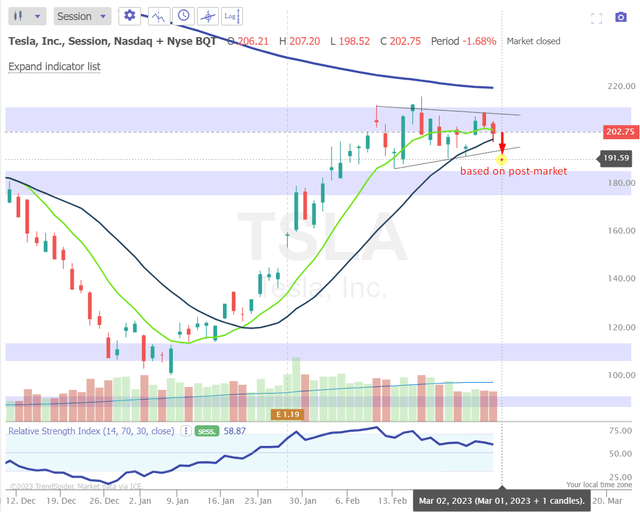Screen dimensions: 640x512
Task: Click the C 202.75 close value
Action: pyautogui.click(x=400, y=41)
